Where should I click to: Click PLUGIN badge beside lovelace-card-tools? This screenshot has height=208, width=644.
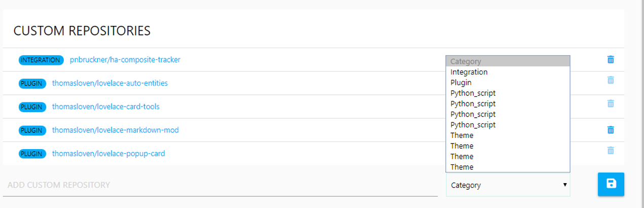pyautogui.click(x=32, y=107)
